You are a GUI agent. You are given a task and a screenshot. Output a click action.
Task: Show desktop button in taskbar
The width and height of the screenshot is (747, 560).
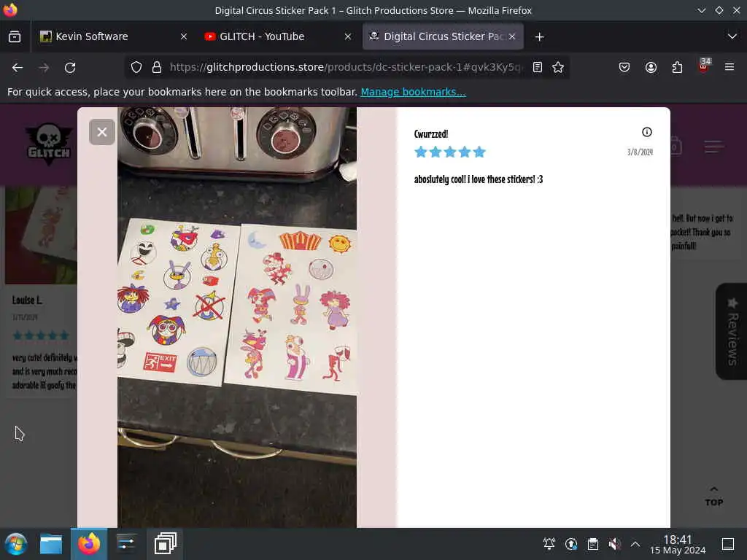728,544
